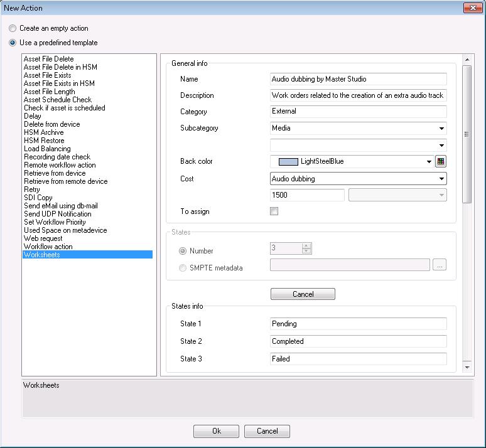Enable the 'To assign' checkbox
Screen dimensions: 486x448
tap(274, 211)
